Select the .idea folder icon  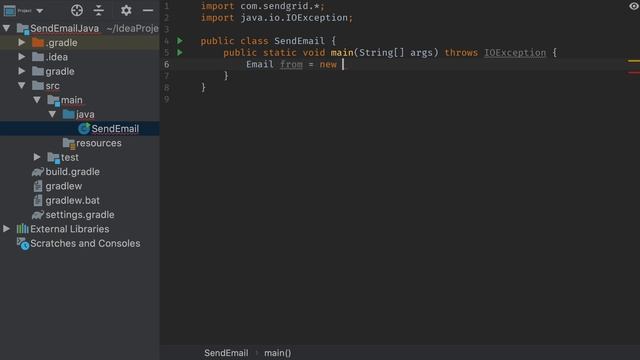[x=38, y=57]
